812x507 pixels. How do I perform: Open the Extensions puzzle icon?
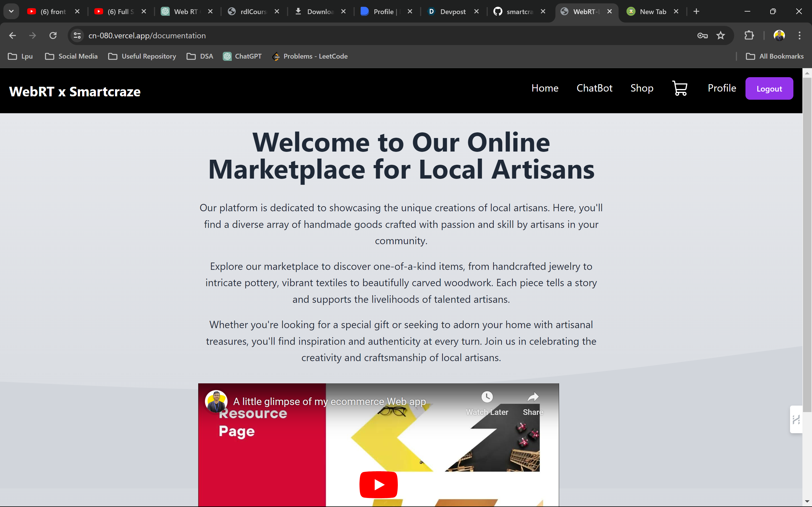click(749, 35)
